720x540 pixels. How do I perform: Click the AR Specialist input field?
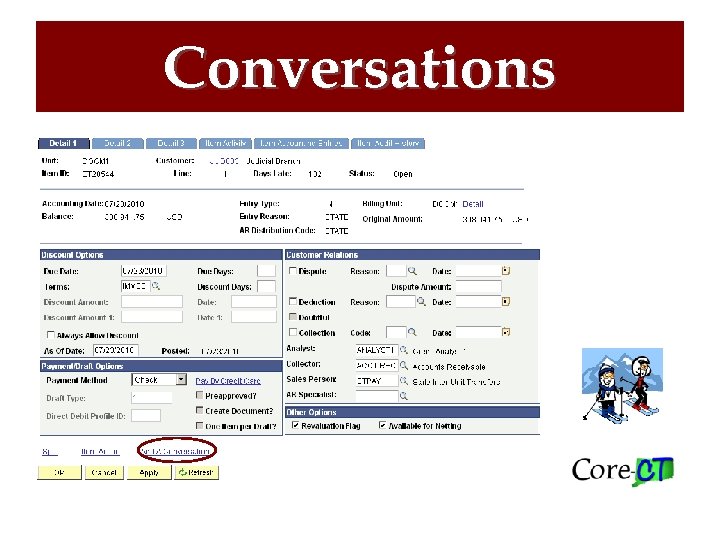(377, 396)
